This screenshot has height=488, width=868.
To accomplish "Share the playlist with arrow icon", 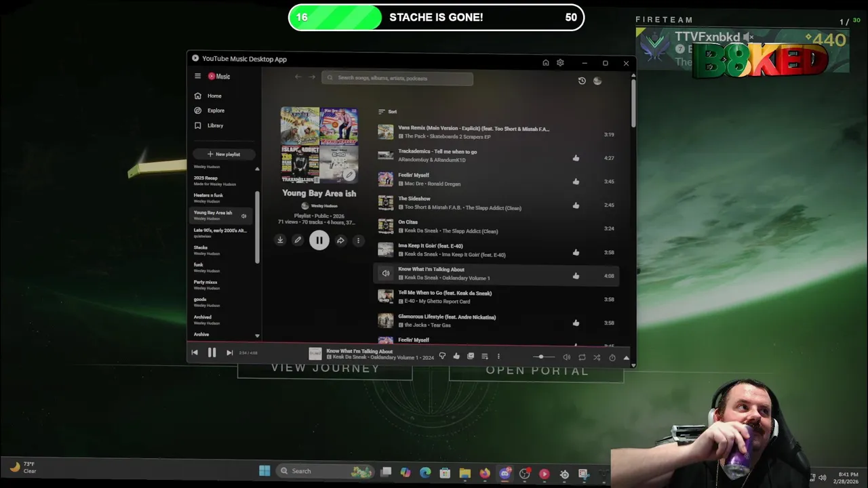I will [x=340, y=240].
